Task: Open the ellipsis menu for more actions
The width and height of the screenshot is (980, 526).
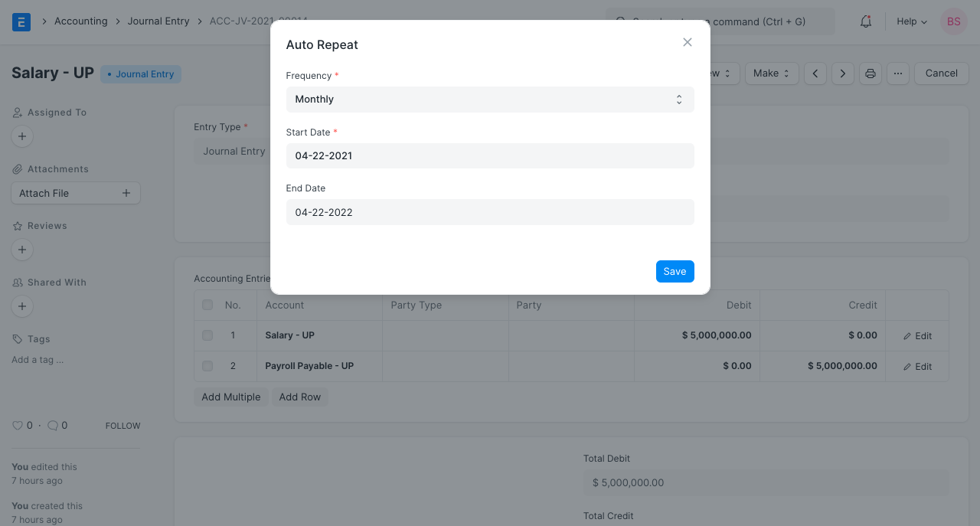Action: point(897,73)
